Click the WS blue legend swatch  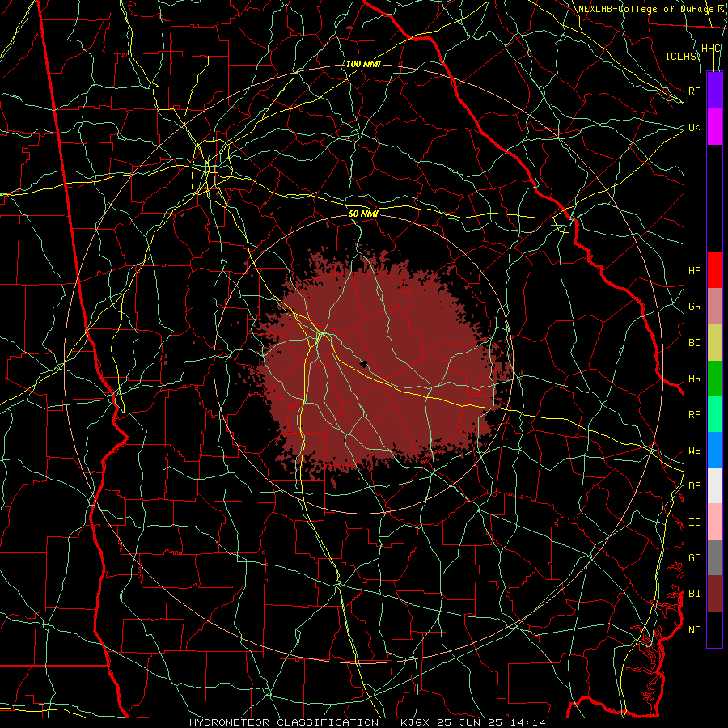714,450
